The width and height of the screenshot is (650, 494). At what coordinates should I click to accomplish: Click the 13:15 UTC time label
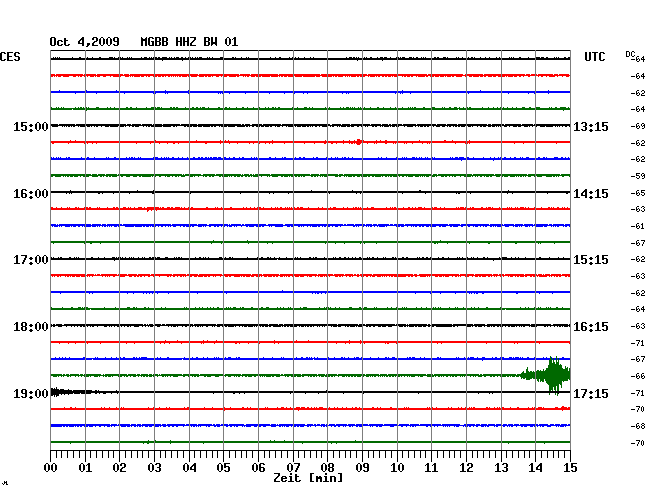(x=591, y=127)
